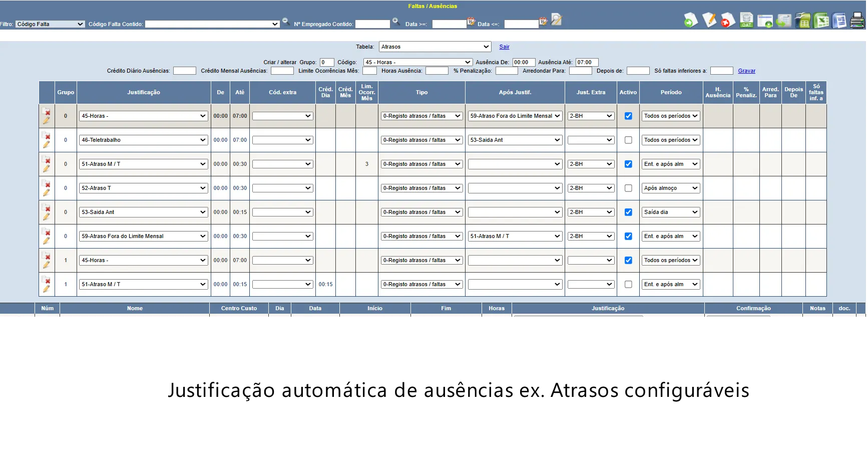This screenshot has height=454, width=868.
Task: Check Activo for group 1 51-Atraso M / T row
Action: [628, 284]
